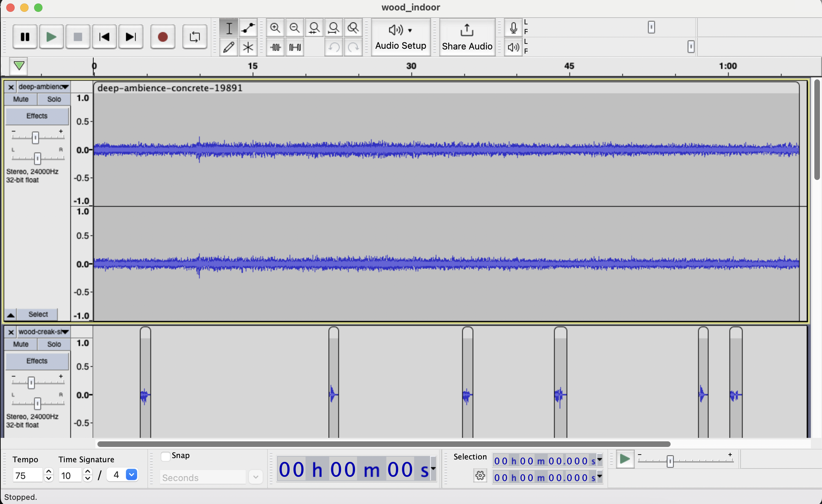Click the time signature numerator field

coord(71,475)
